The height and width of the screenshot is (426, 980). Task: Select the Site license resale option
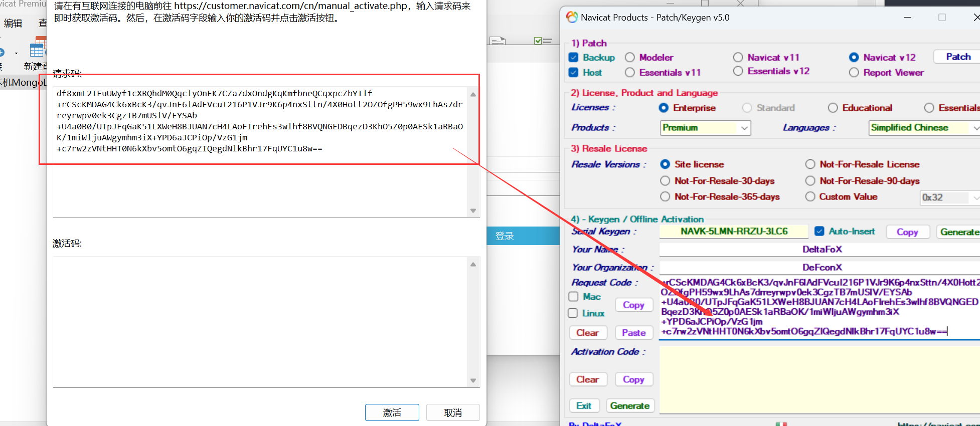click(665, 164)
